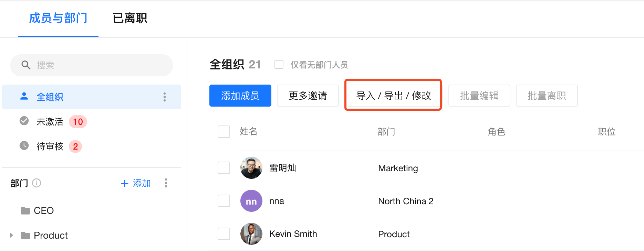Click the 待审核 clock icon
This screenshot has width=644, height=251.
pyautogui.click(x=24, y=146)
